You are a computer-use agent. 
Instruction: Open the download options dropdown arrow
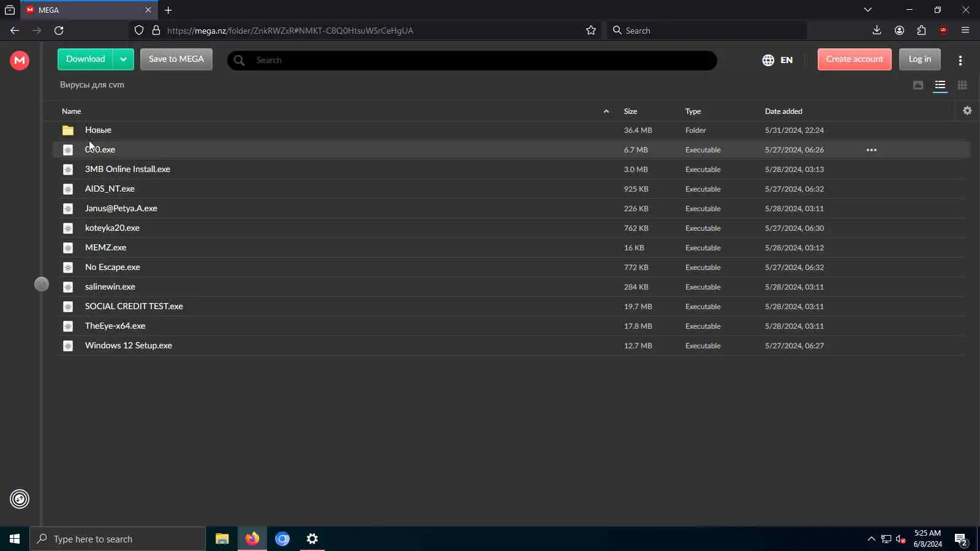123,59
